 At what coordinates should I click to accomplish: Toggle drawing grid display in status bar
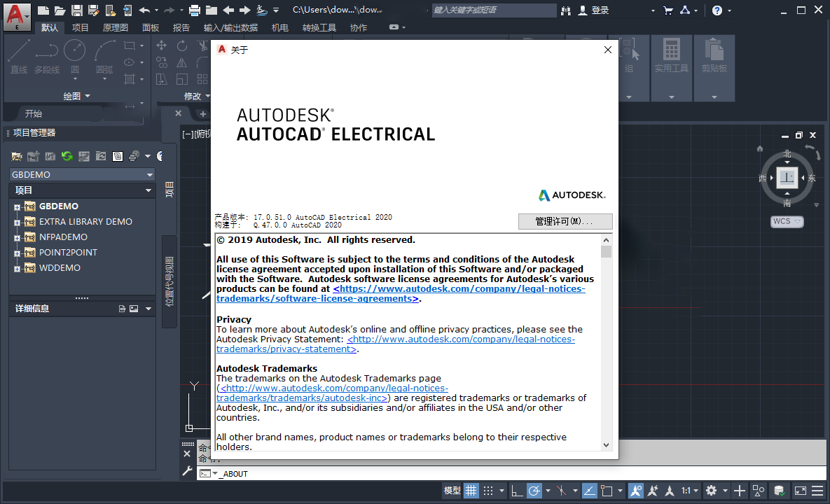pyautogui.click(x=471, y=491)
